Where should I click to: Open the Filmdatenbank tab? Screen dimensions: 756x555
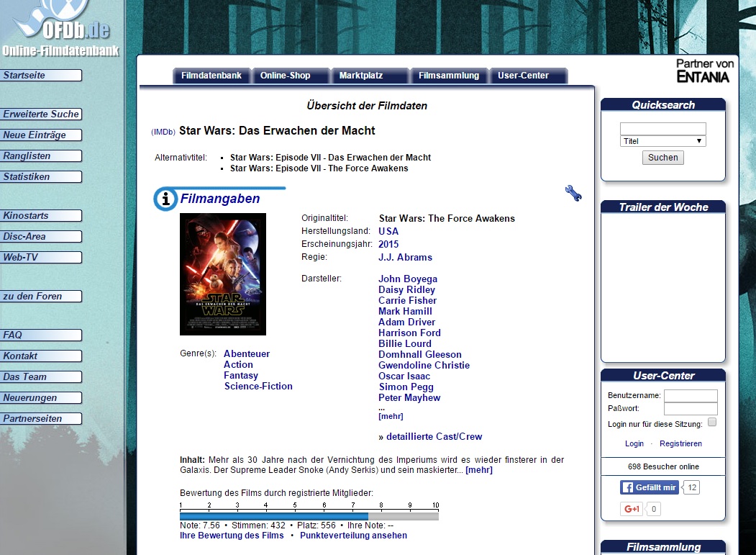click(x=211, y=76)
